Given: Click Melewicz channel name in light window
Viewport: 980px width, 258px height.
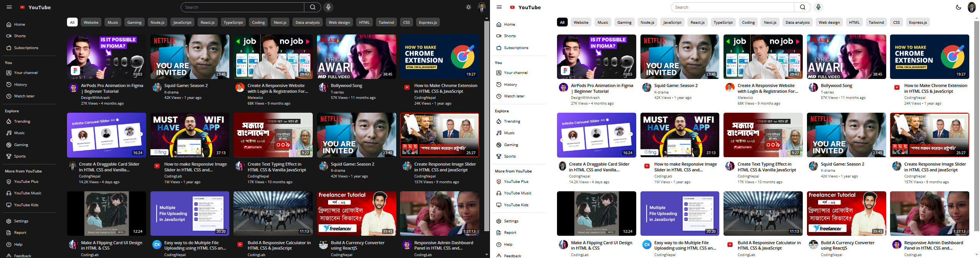Looking at the screenshot, I should click(x=745, y=98).
